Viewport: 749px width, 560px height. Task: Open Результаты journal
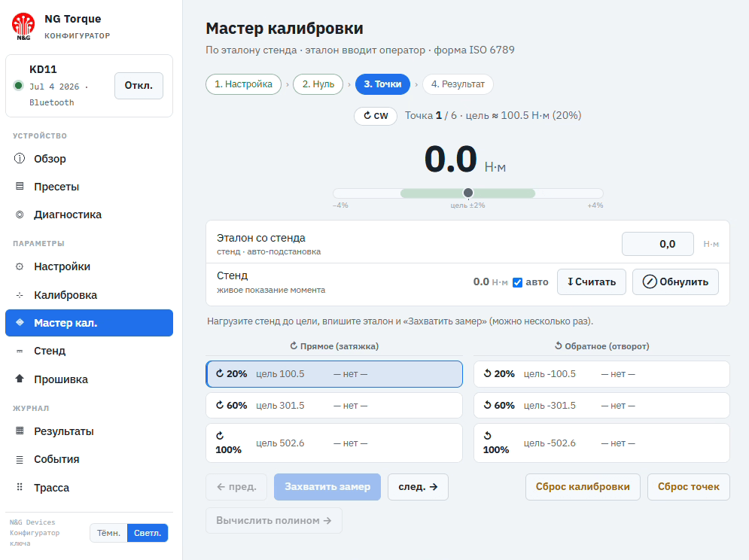click(90, 431)
